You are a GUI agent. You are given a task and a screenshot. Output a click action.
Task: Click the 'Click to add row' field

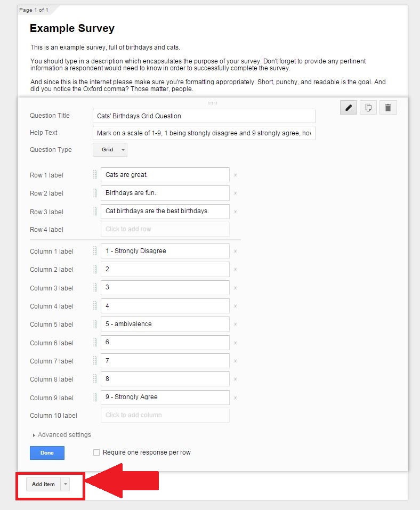[165, 230]
